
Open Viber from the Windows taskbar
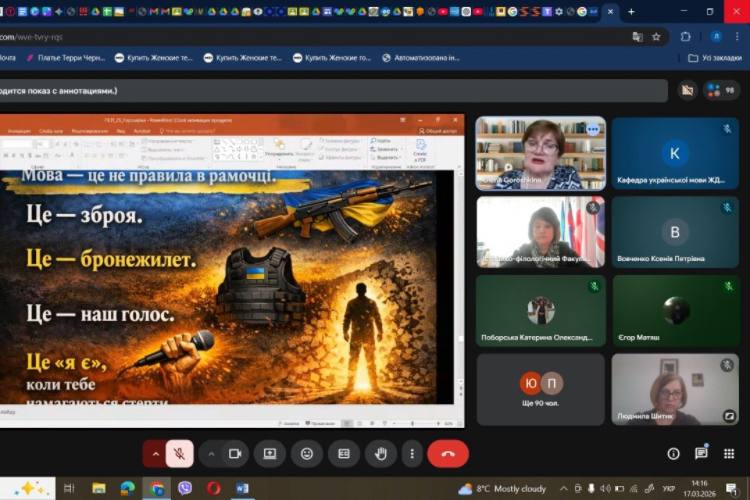[x=185, y=488]
